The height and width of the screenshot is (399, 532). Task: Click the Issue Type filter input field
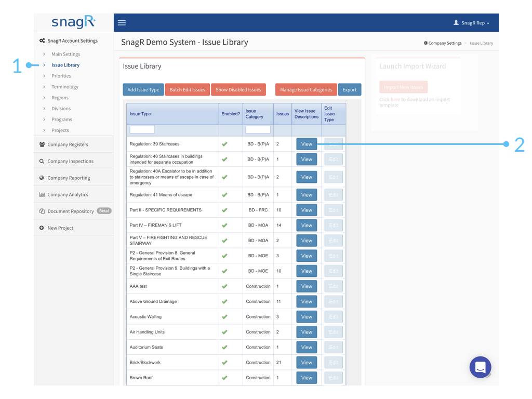tap(142, 129)
